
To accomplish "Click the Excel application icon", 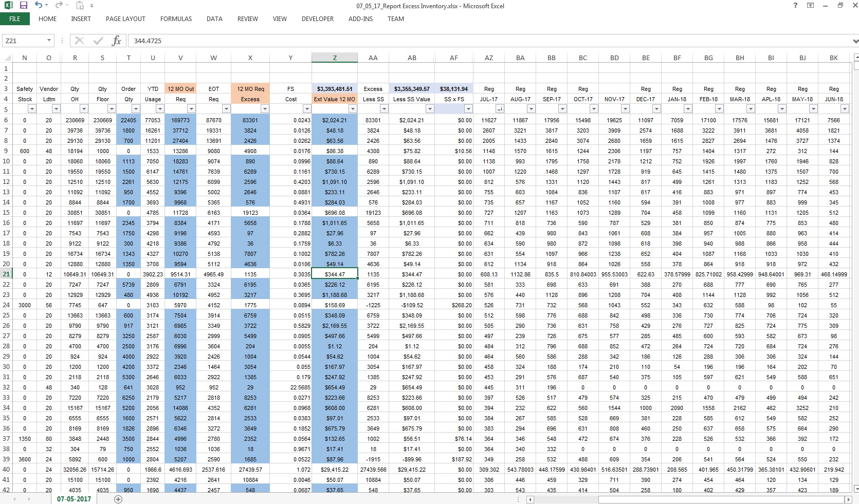I will (9, 6).
